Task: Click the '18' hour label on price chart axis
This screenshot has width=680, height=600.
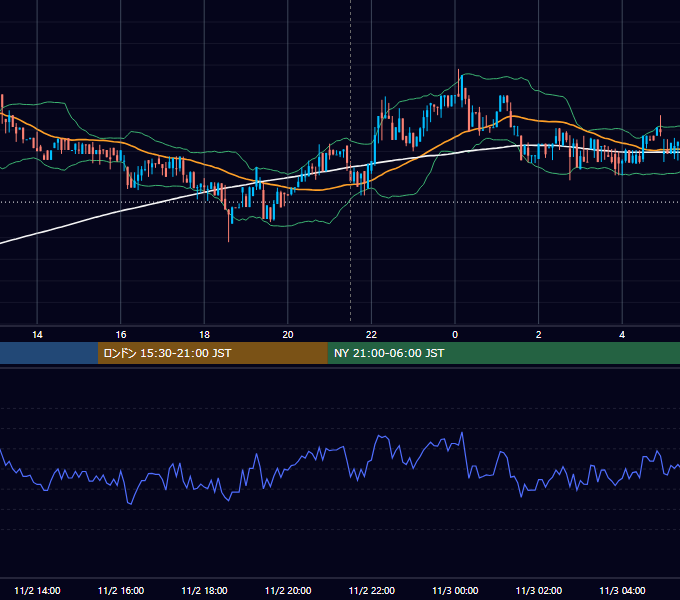Action: tap(204, 334)
